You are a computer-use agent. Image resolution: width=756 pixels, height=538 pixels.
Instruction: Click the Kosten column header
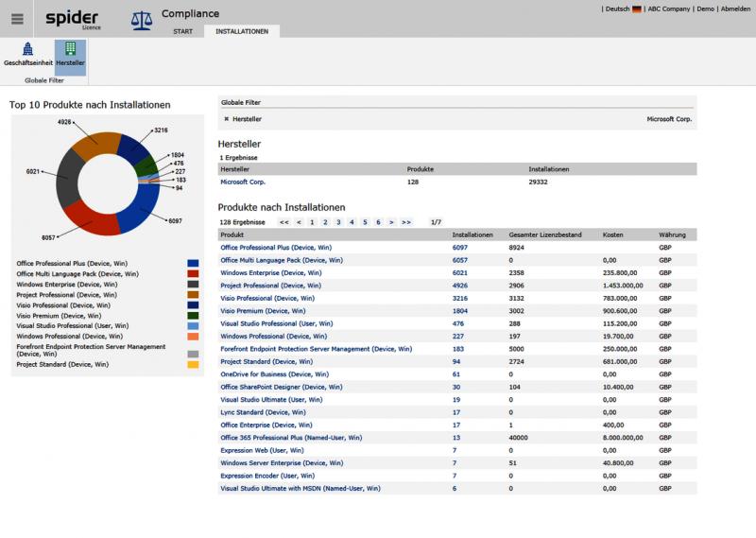(x=612, y=234)
